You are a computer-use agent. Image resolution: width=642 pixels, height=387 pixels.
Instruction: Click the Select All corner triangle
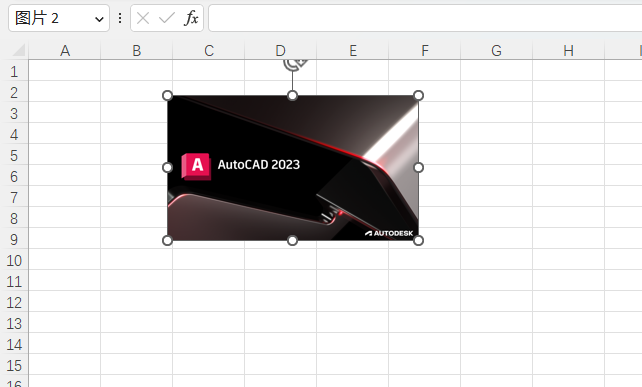click(x=19, y=50)
